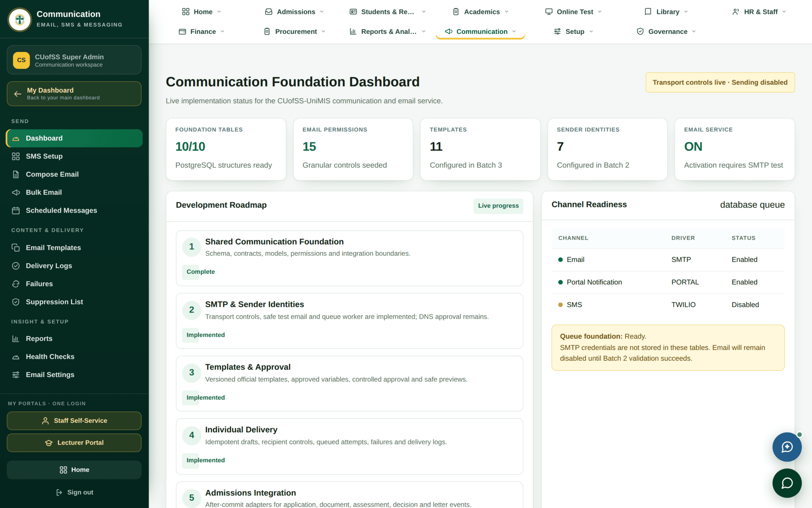This screenshot has width=812, height=508.
Task: Go to Delivery Logs in the sidebar
Action: [74, 266]
